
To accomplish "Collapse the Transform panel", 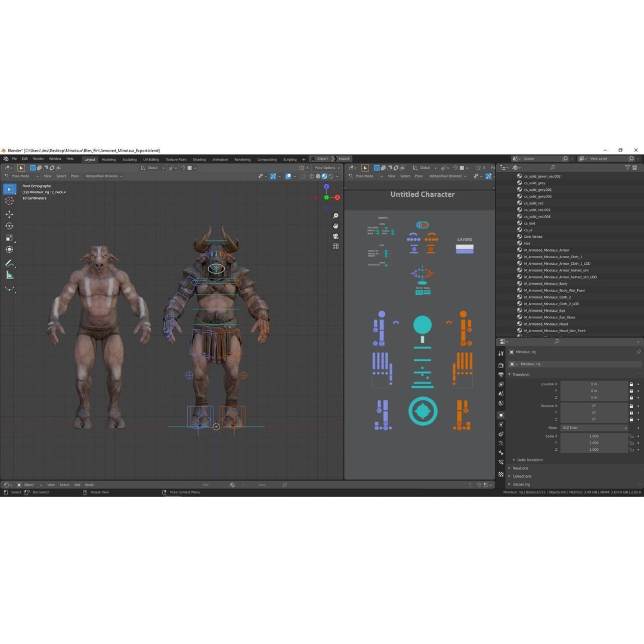I will click(x=521, y=374).
